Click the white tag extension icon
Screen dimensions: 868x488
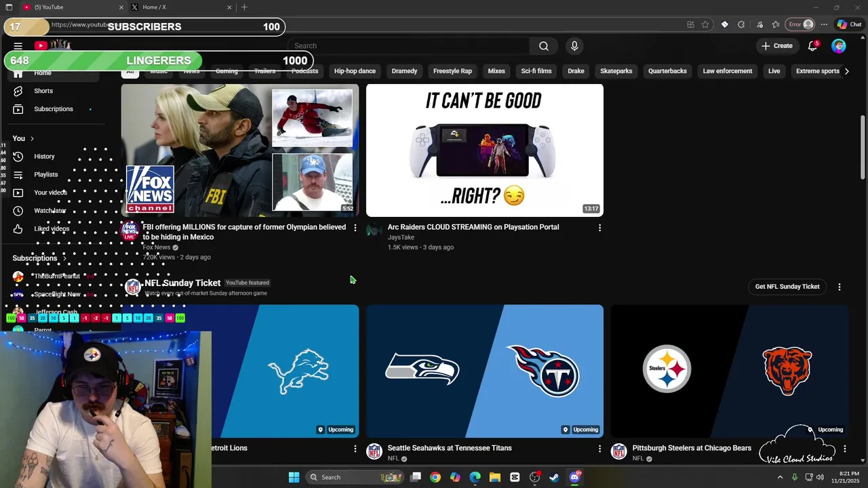[724, 24]
